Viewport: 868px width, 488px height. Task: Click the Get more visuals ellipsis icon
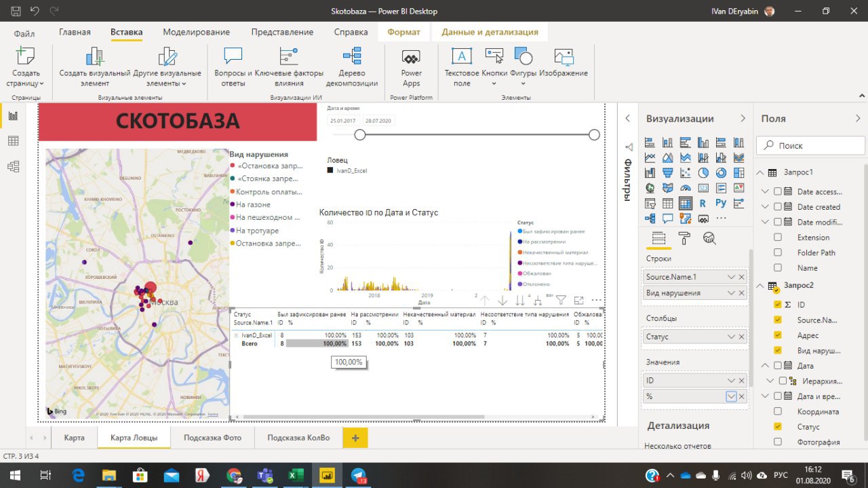pos(721,219)
